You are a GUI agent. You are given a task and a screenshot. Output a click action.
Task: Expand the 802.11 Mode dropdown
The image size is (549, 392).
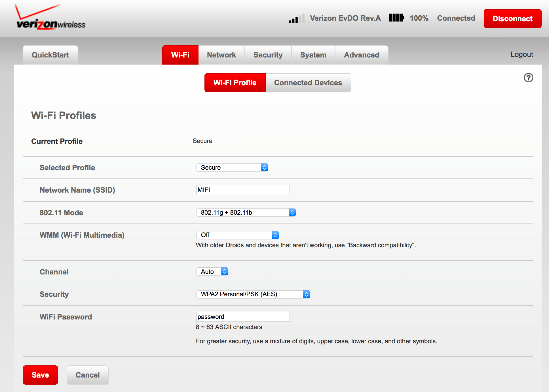pos(246,212)
